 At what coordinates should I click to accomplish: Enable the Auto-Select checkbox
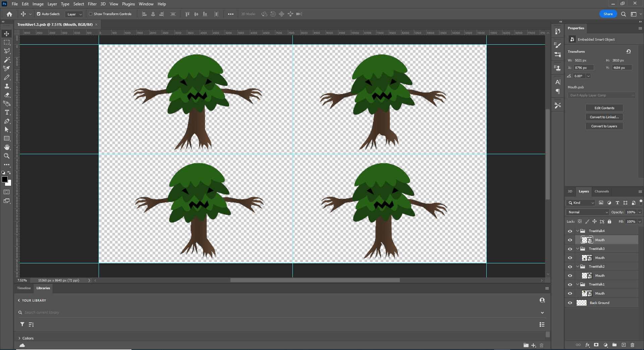pyautogui.click(x=38, y=14)
